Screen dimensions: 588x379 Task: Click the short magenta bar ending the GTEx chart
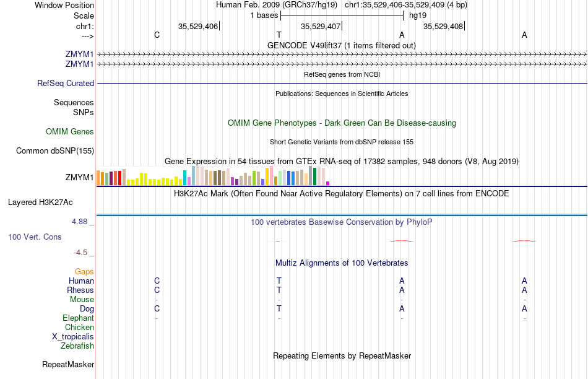point(328,183)
